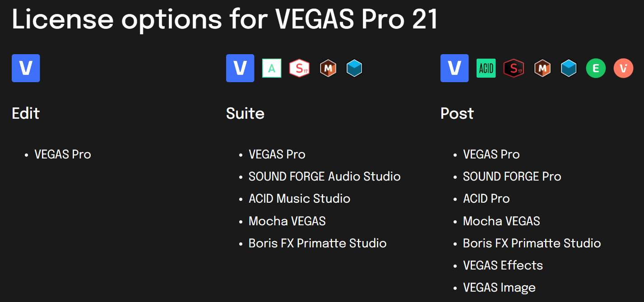Select the Mocha VEGAS icon in Suite
Image resolution: width=644 pixels, height=302 pixels.
(328, 69)
